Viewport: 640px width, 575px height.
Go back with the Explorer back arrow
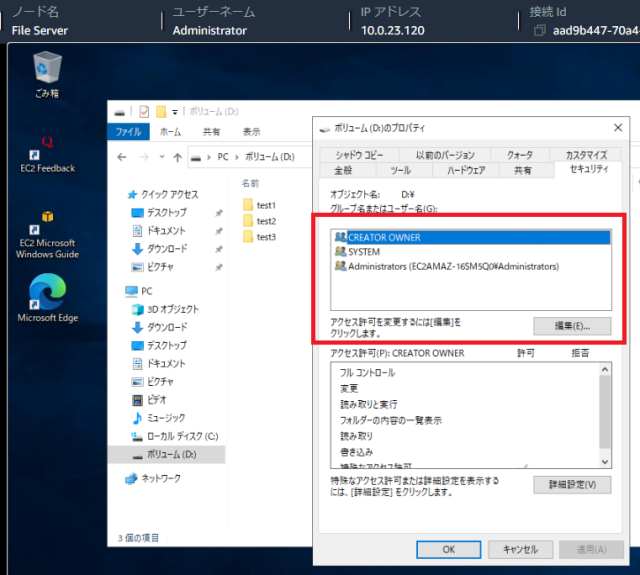(x=122, y=157)
